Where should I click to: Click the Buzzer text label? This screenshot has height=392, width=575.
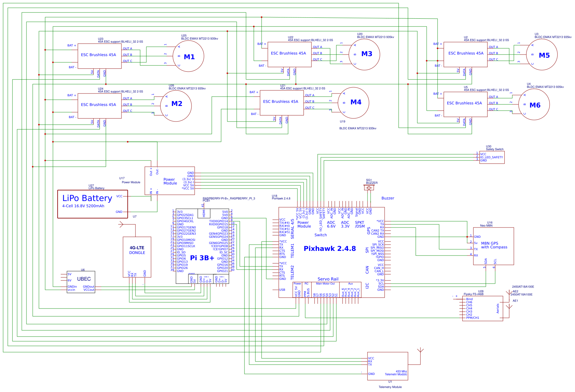(x=388, y=198)
